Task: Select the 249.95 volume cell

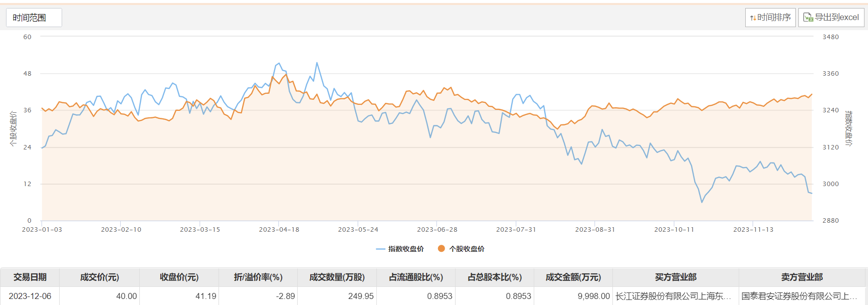Action: coord(337,296)
